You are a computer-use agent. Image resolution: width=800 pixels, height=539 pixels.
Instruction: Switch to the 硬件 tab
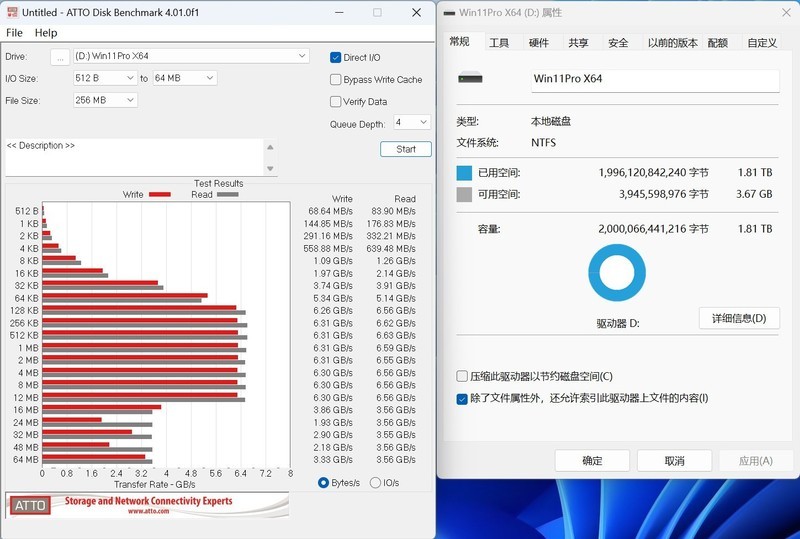(x=539, y=43)
